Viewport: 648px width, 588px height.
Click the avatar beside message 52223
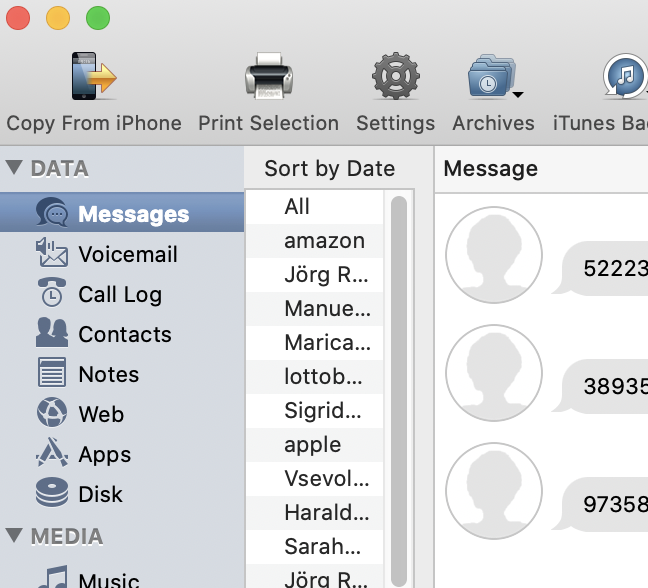coord(494,255)
